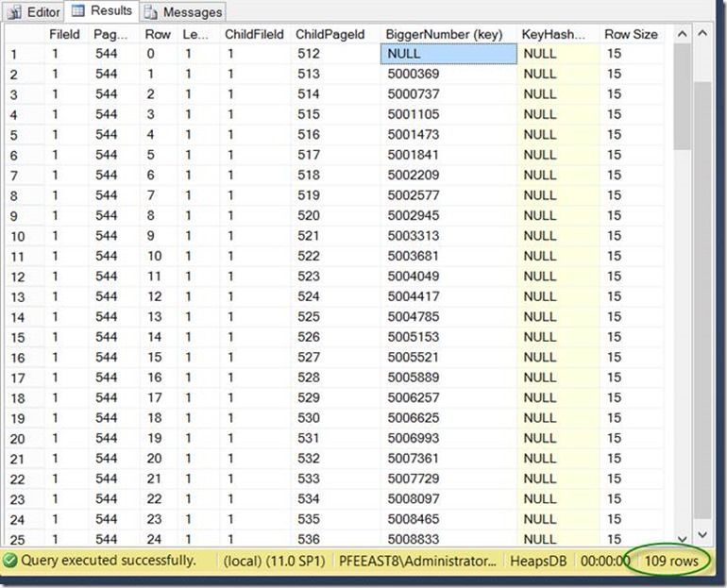Select row header number 13

click(18, 297)
